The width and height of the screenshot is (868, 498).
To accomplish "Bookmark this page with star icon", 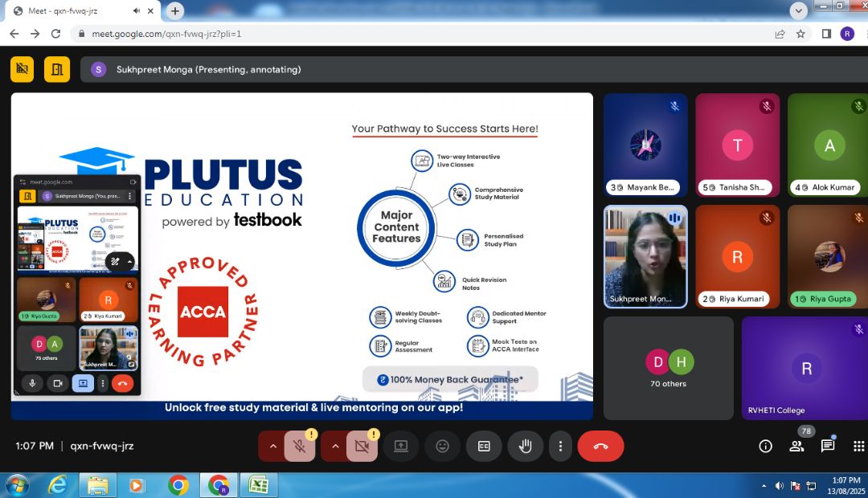I will [x=800, y=34].
